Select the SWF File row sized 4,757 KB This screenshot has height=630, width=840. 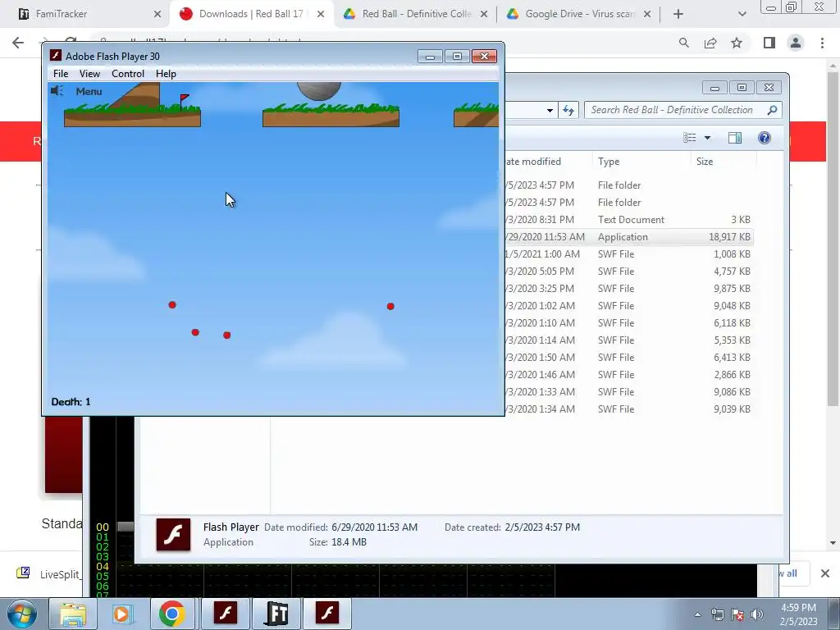pos(629,271)
